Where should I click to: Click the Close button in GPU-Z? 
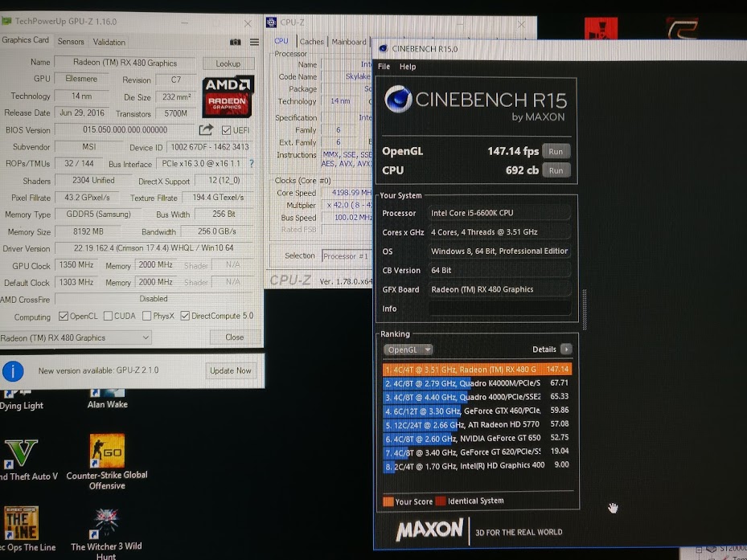pos(234,337)
